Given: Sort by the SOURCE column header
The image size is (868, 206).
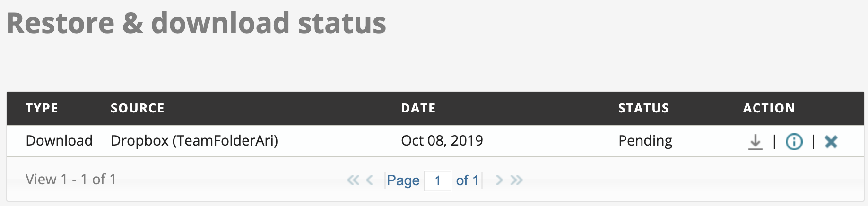Looking at the screenshot, I should pos(138,108).
